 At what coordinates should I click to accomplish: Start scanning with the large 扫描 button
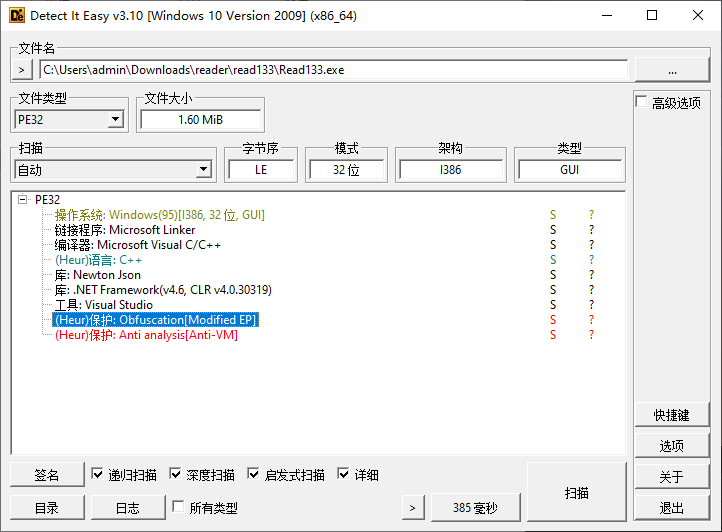pyautogui.click(x=576, y=492)
